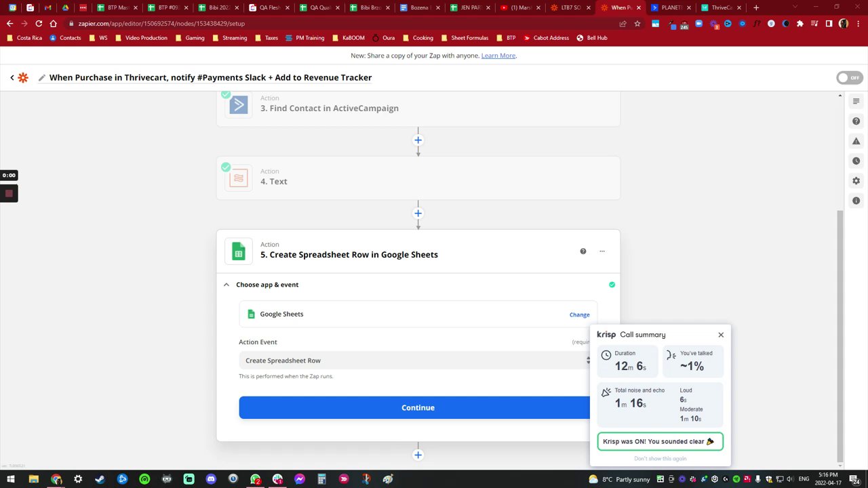
Task: Open the Learn More link in the banner
Action: [x=498, y=56]
